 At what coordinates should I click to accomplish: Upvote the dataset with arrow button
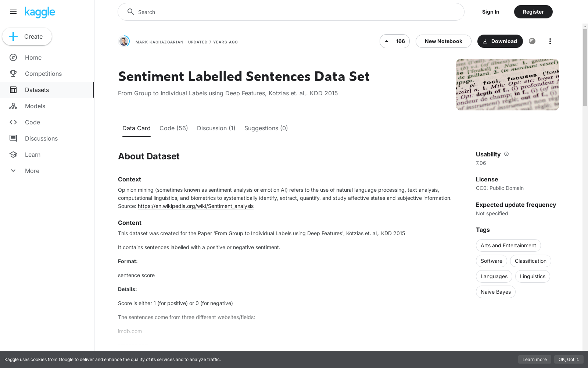pos(387,41)
